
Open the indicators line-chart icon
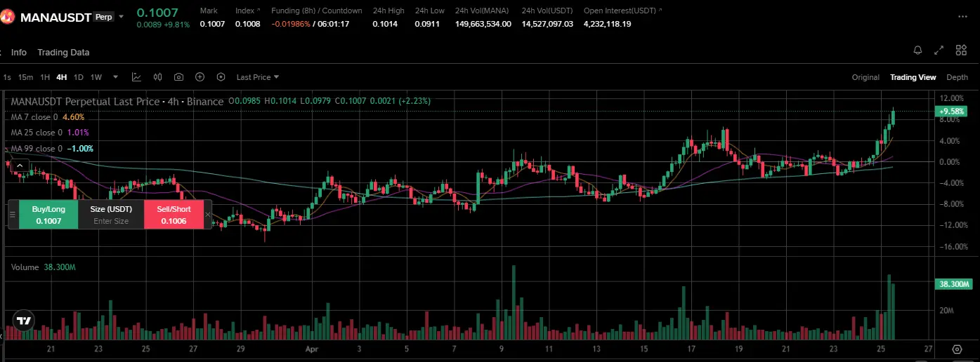136,77
